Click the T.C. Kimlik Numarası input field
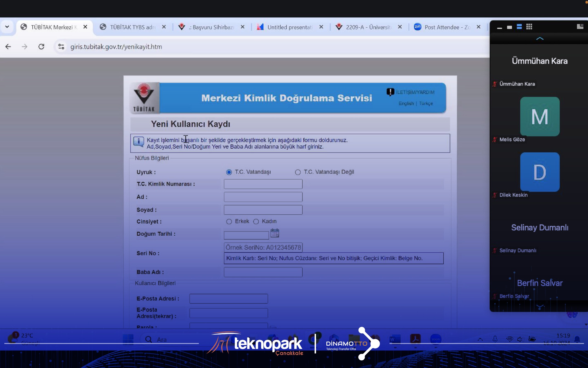This screenshot has width=588, height=368. click(263, 184)
